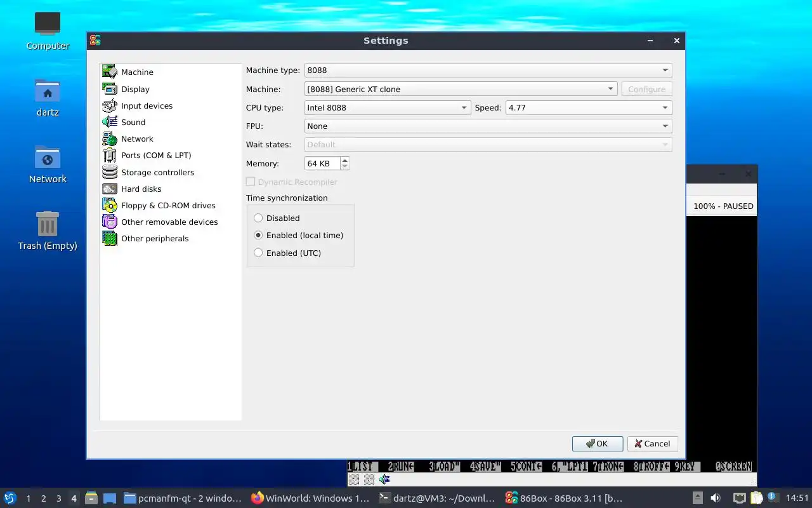Increase Memory with up arrow
The image size is (812, 508).
point(344,160)
